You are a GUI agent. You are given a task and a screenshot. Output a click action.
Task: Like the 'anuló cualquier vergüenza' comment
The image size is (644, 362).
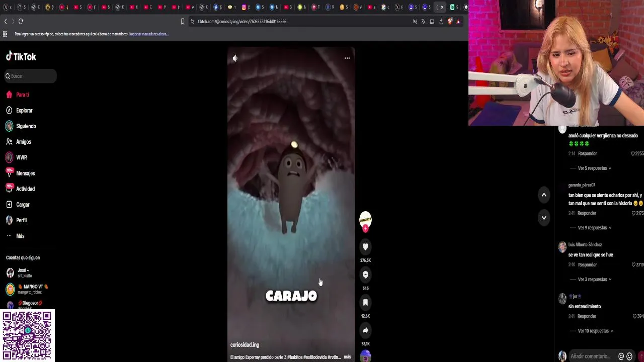[633, 154]
